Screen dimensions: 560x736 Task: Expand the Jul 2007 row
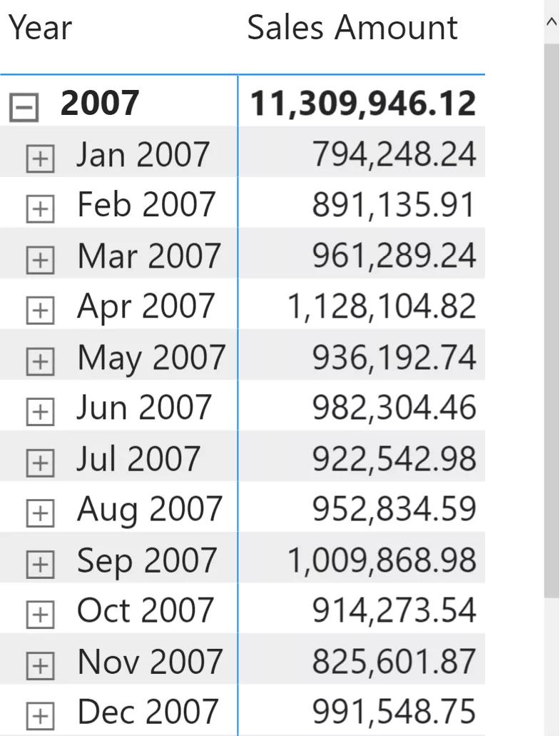click(40, 463)
